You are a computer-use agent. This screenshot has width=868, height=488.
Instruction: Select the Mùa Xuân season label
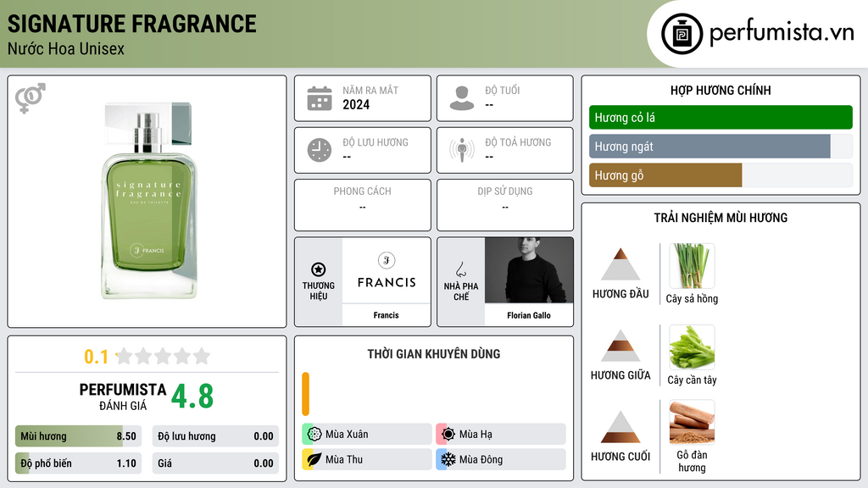347,435
